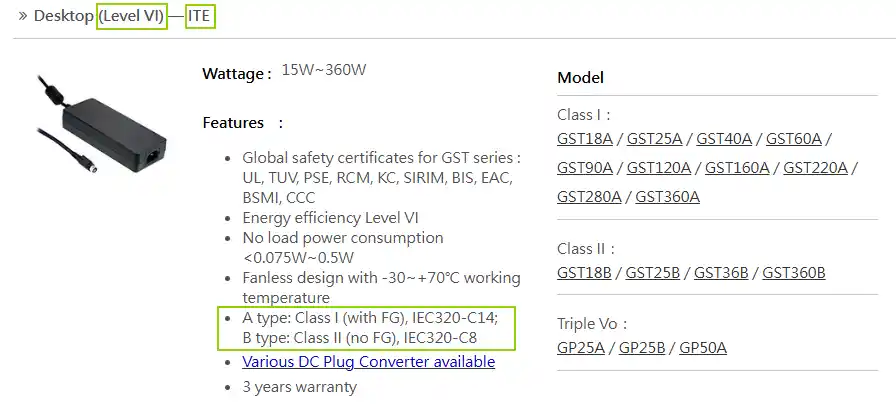The height and width of the screenshot is (409, 896).
Task: Open the GP25A Triple Vo model
Action: 581,348
